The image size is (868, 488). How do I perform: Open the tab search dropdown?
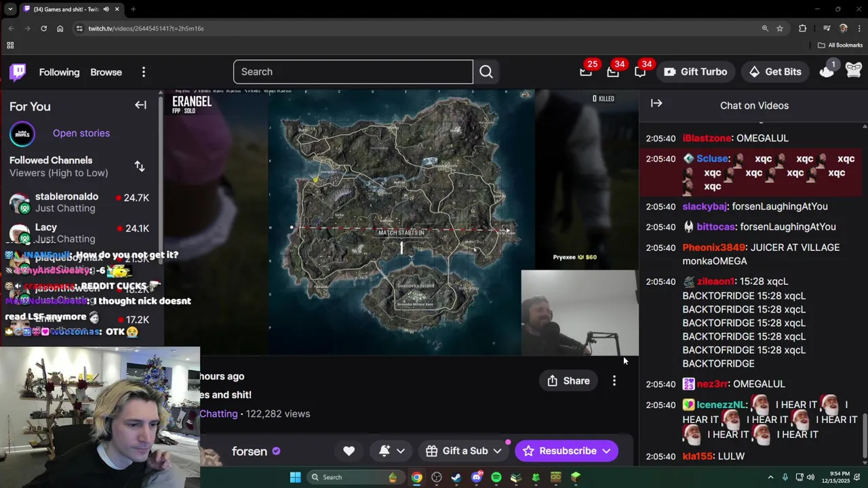pyautogui.click(x=10, y=9)
